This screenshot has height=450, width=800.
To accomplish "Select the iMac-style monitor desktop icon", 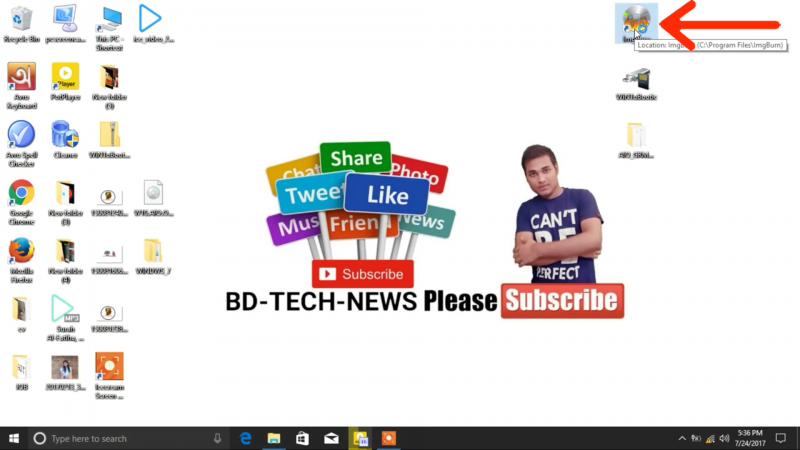I will [x=65, y=24].
